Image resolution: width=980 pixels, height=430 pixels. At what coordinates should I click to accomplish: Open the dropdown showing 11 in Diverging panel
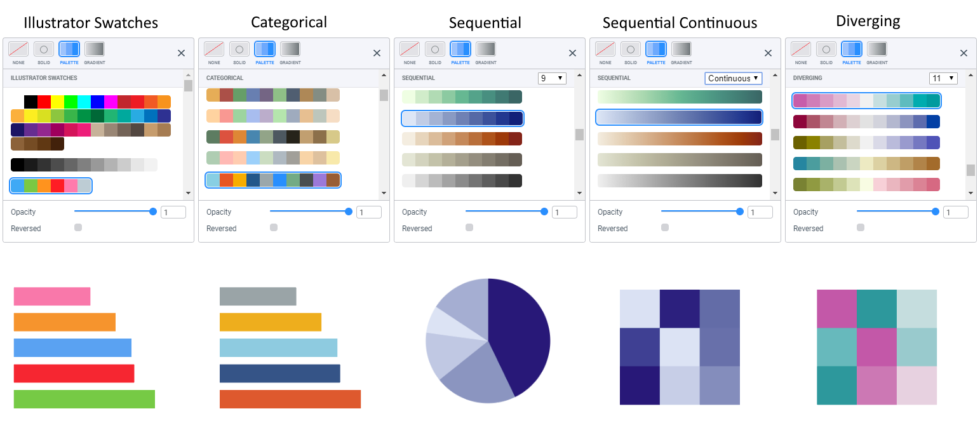[944, 77]
